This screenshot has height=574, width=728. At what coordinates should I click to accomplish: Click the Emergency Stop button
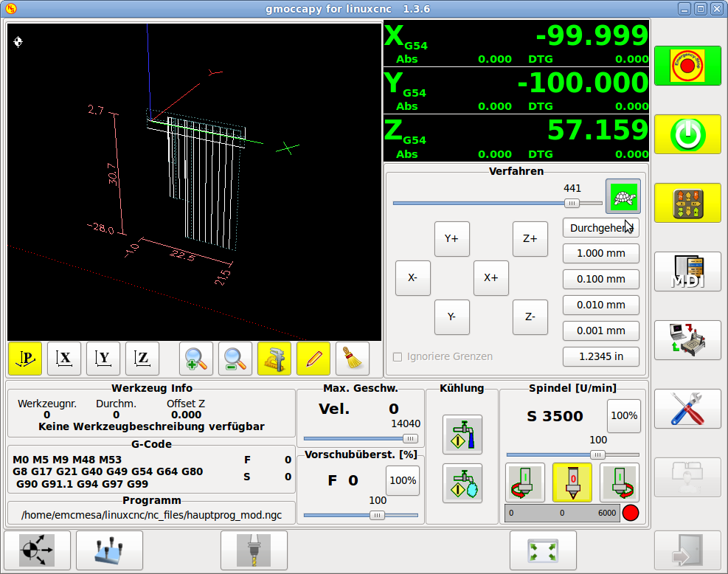coord(687,66)
